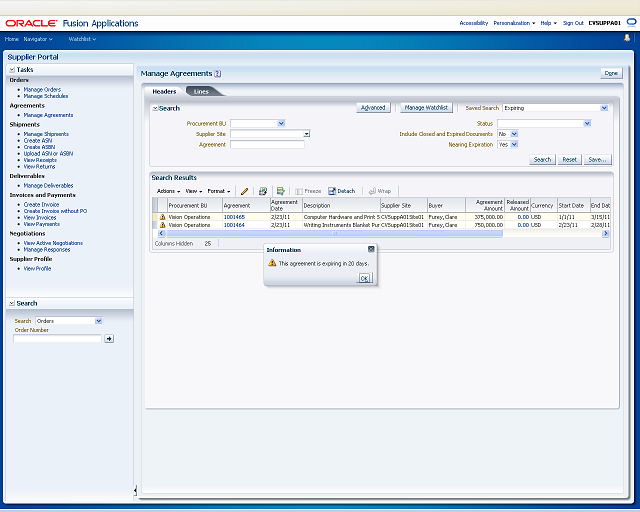Open the Navigator menu
Viewport: 640px width, 512px height.
(38, 39)
